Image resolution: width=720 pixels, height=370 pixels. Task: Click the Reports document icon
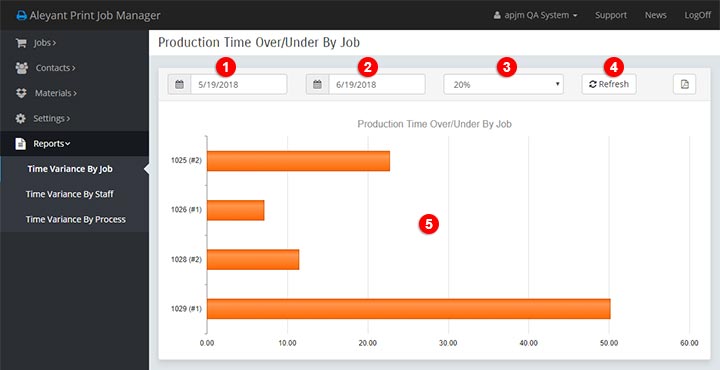pyautogui.click(x=20, y=144)
